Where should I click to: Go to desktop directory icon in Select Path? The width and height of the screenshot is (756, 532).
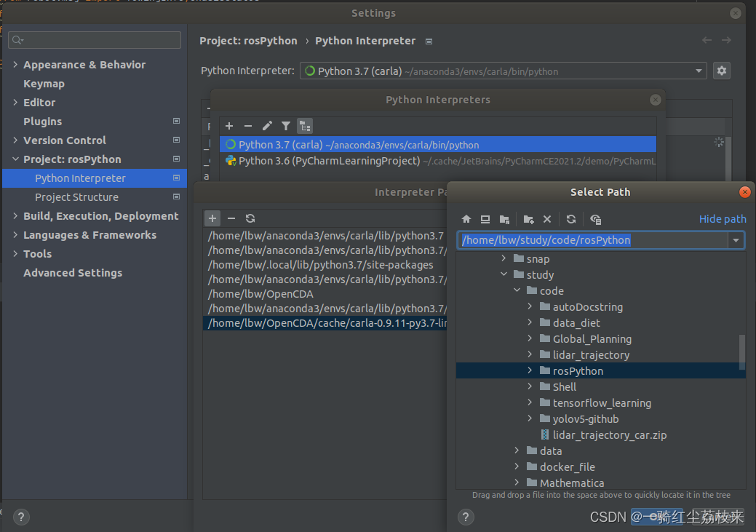pyautogui.click(x=485, y=220)
